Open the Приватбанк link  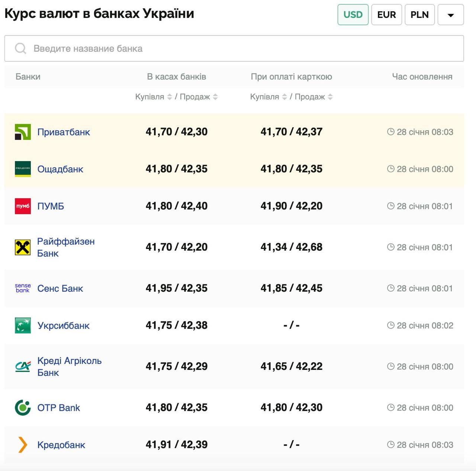[64, 132]
